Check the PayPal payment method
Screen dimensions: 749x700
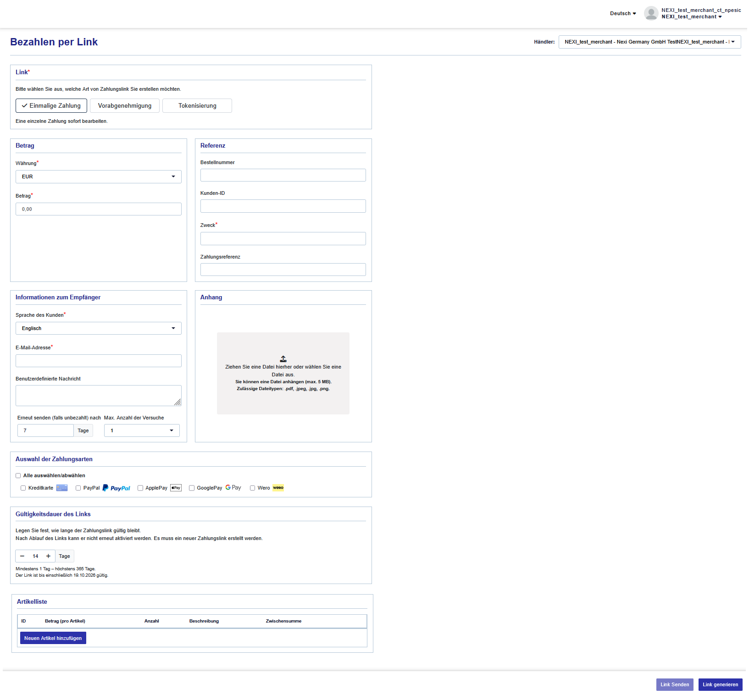pyautogui.click(x=78, y=488)
